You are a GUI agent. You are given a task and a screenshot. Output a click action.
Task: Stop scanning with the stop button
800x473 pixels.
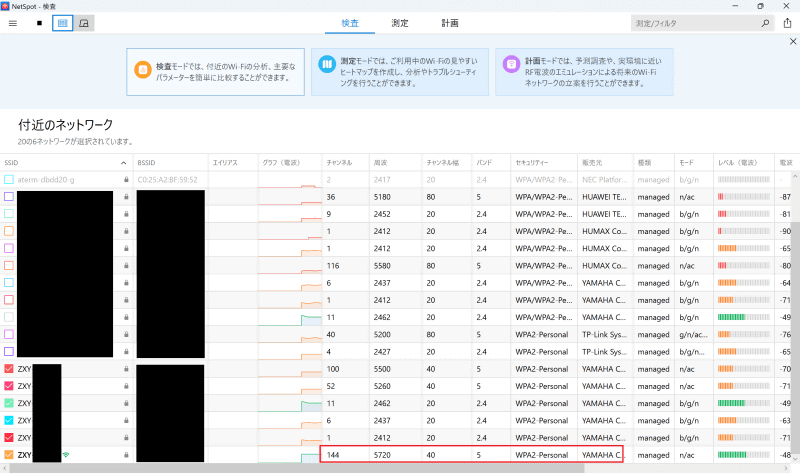click(x=39, y=23)
